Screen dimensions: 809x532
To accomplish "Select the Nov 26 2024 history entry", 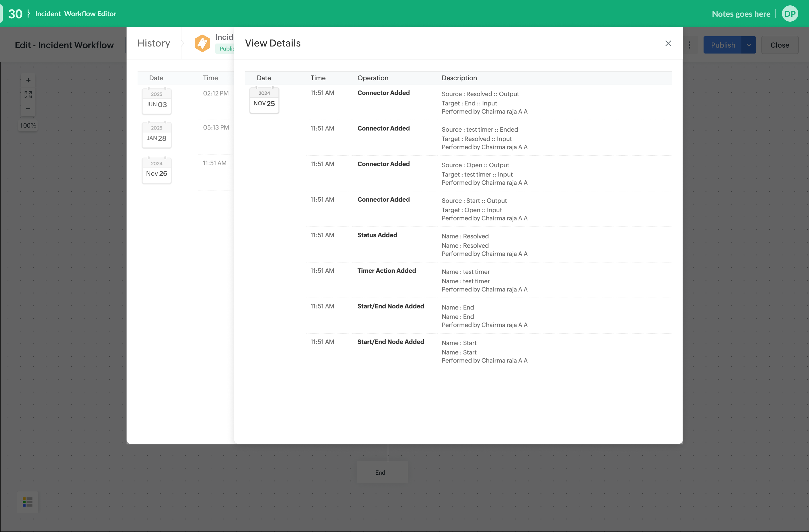I will coord(157,170).
